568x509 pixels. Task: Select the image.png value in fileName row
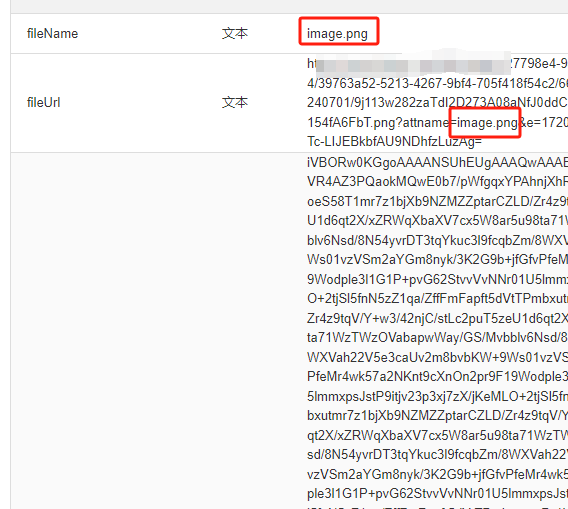click(x=337, y=34)
